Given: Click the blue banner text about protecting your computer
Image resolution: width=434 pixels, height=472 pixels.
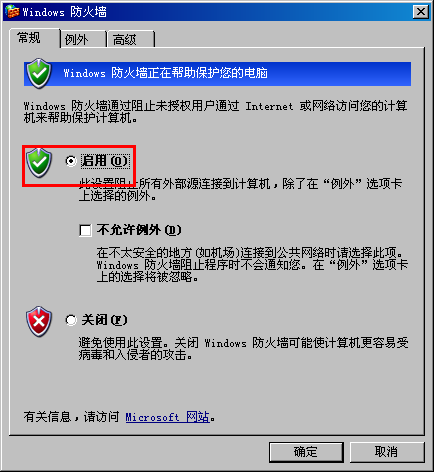Looking at the screenshot, I should click(166, 73).
